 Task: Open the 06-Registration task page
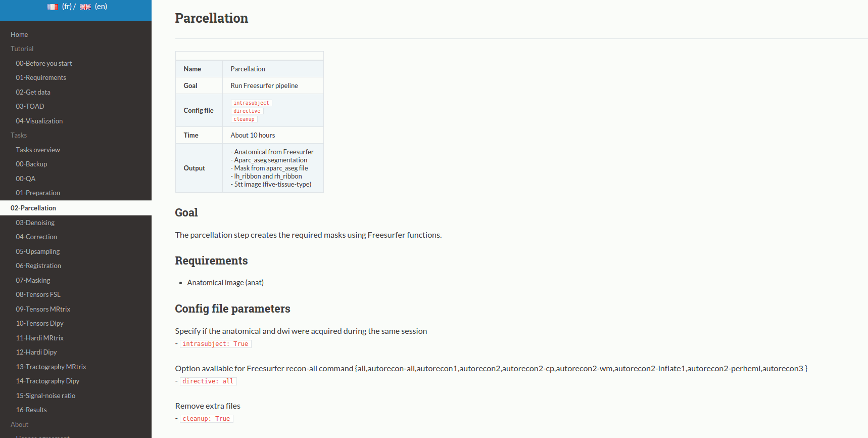click(38, 266)
